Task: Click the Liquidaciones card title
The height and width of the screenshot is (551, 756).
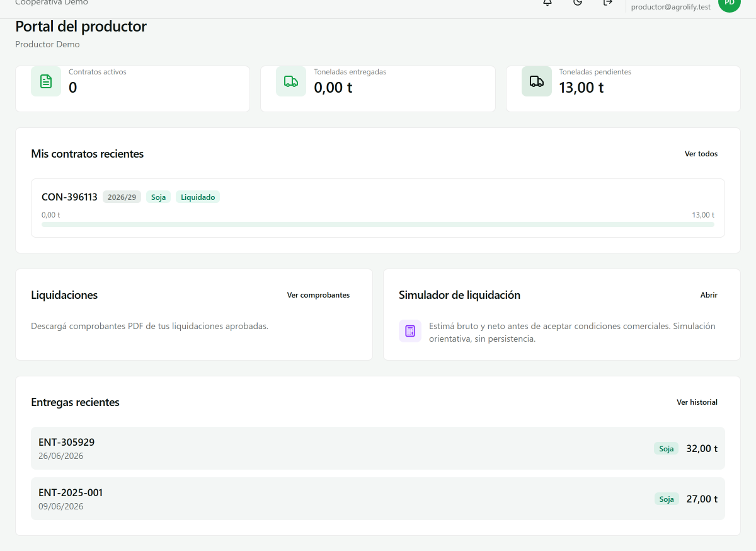Action: 64,295
